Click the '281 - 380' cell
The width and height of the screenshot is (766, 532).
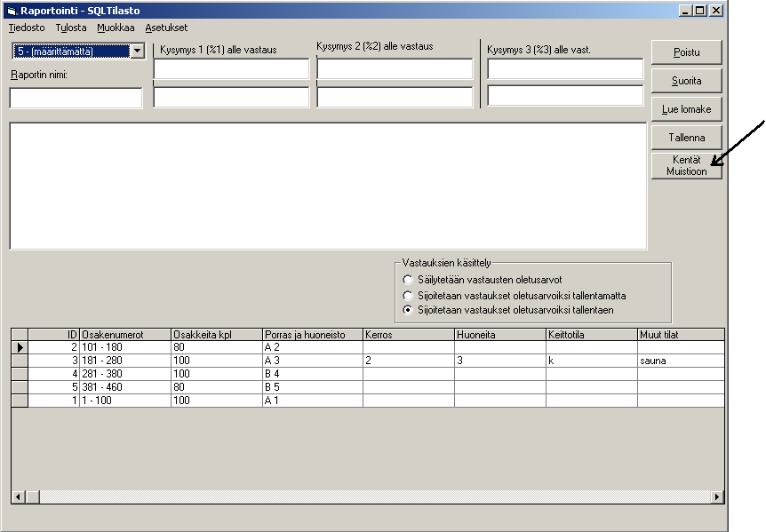[x=125, y=374]
